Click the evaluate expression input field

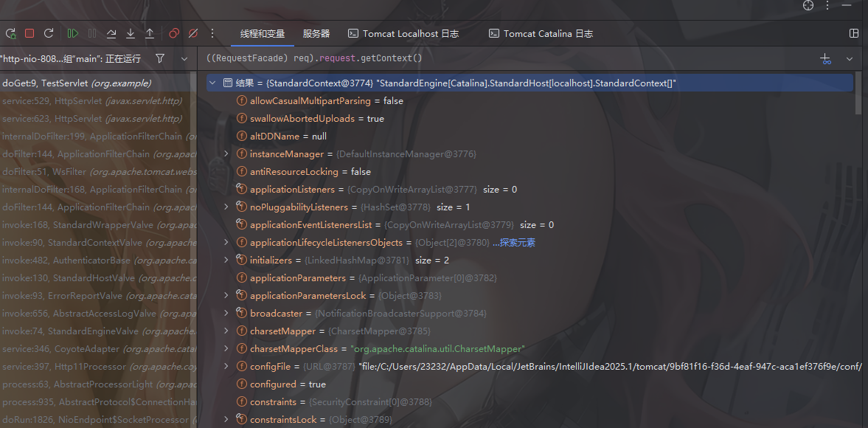(501, 58)
